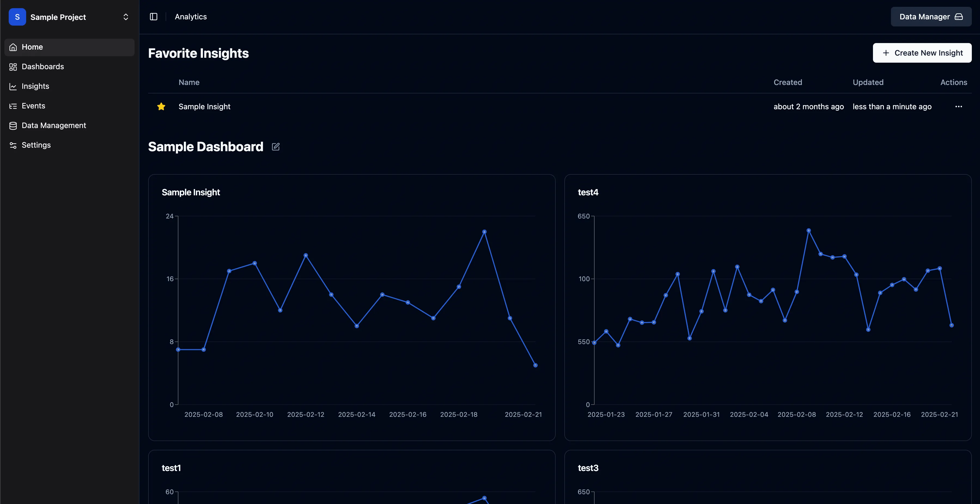
Task: Click 'less than a minute ago' cell
Action: click(x=892, y=107)
